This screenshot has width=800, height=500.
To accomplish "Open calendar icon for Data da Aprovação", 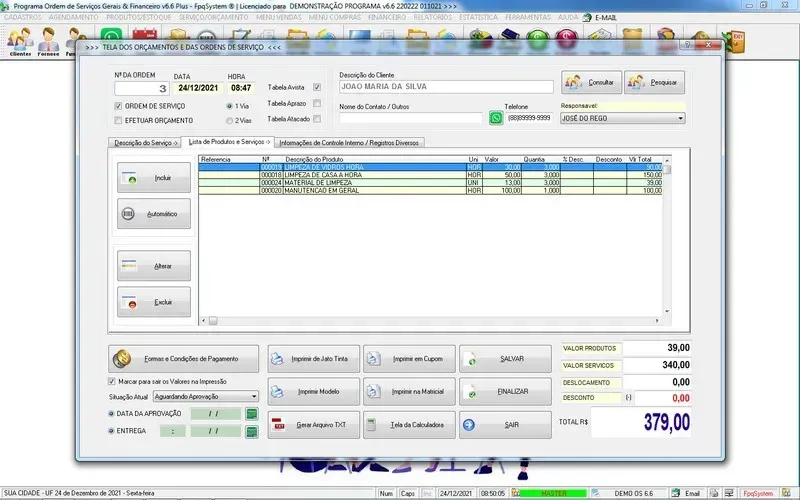I will click(x=252, y=413).
